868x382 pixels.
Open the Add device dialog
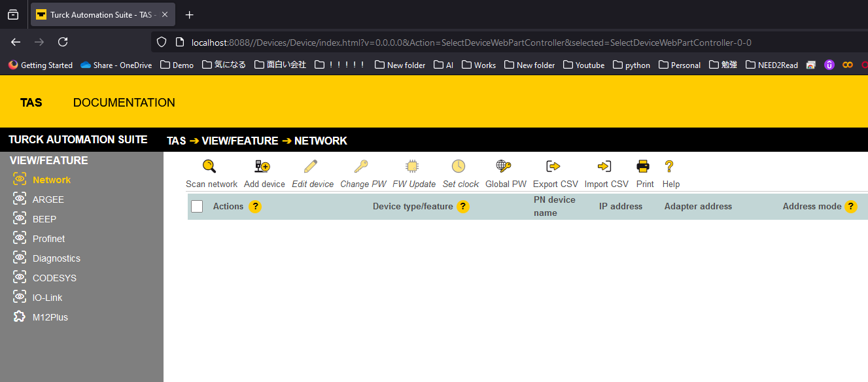tap(264, 174)
